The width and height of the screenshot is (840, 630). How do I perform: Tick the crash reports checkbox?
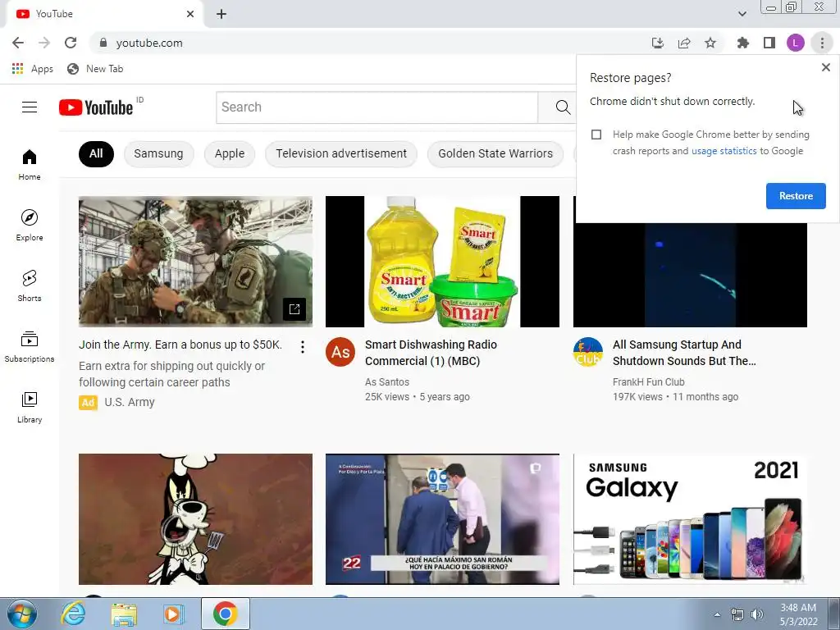(596, 135)
